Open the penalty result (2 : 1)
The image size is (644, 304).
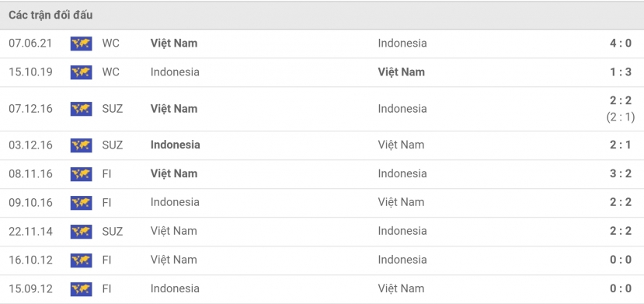point(621,117)
